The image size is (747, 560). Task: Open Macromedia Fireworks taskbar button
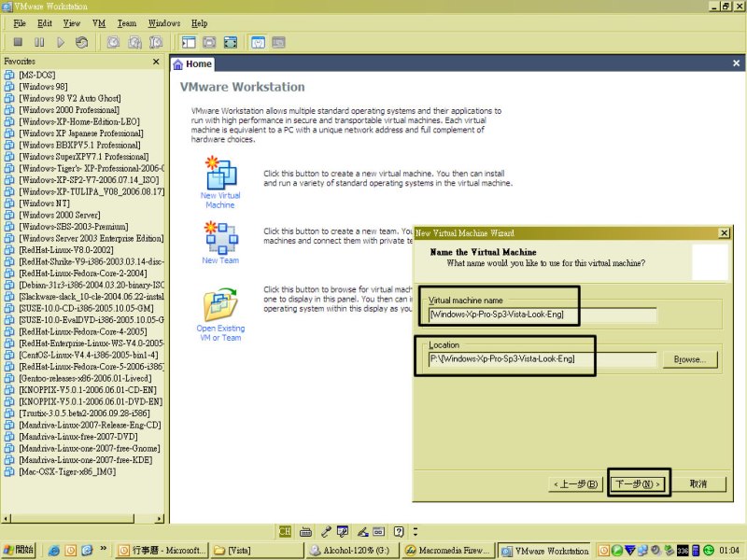447,551
